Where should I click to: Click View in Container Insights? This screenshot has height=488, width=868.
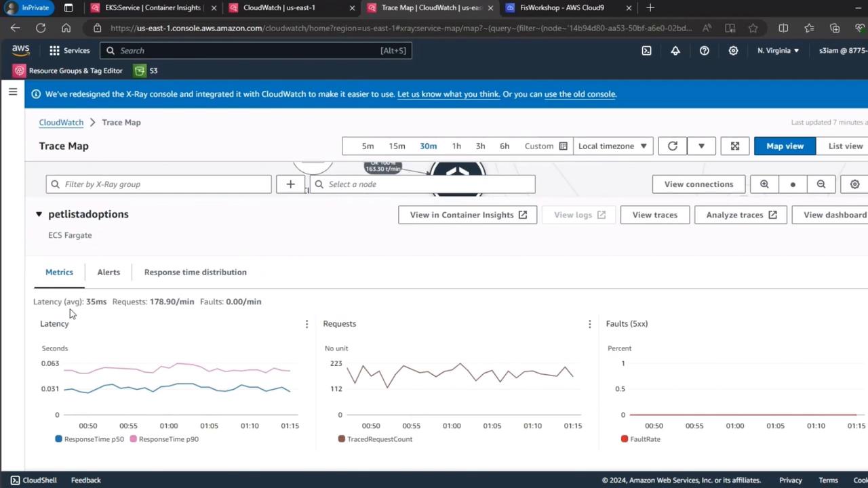click(x=468, y=215)
